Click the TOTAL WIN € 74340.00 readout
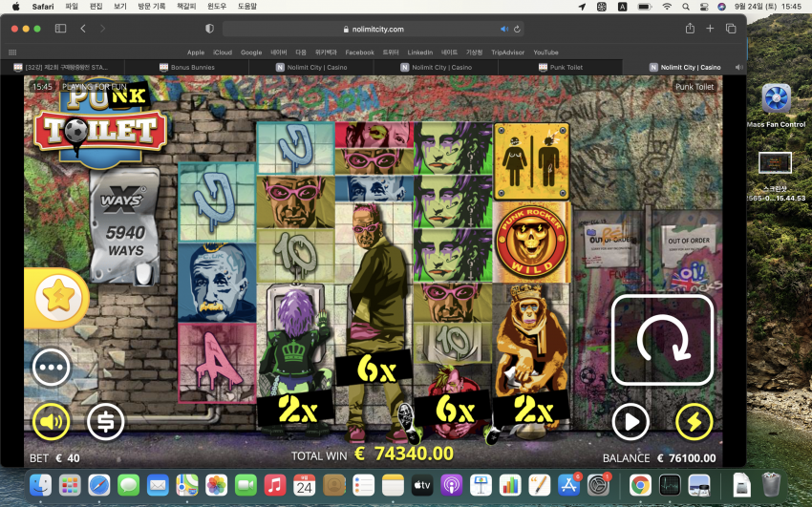The image size is (812, 507). [372, 454]
